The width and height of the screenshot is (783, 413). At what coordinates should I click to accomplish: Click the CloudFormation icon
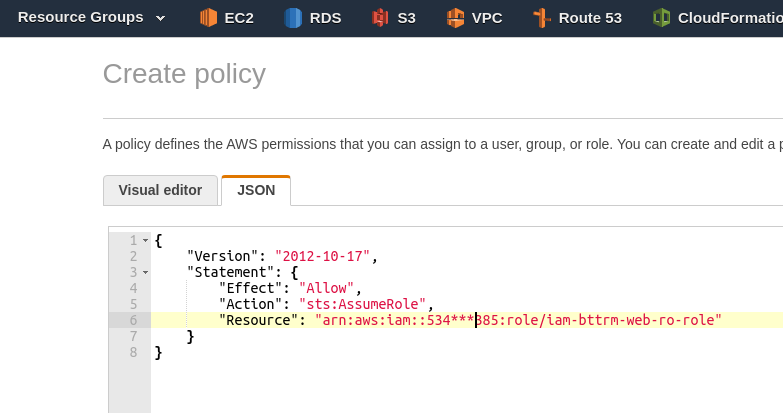661,18
